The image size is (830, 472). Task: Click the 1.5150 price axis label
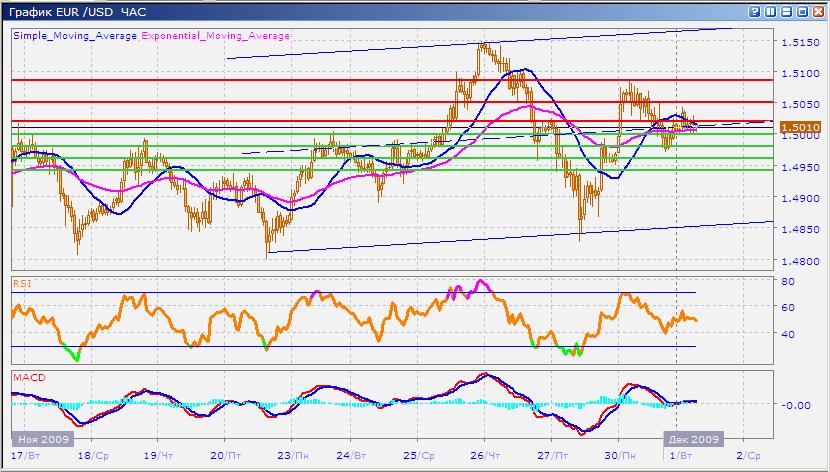(x=796, y=42)
